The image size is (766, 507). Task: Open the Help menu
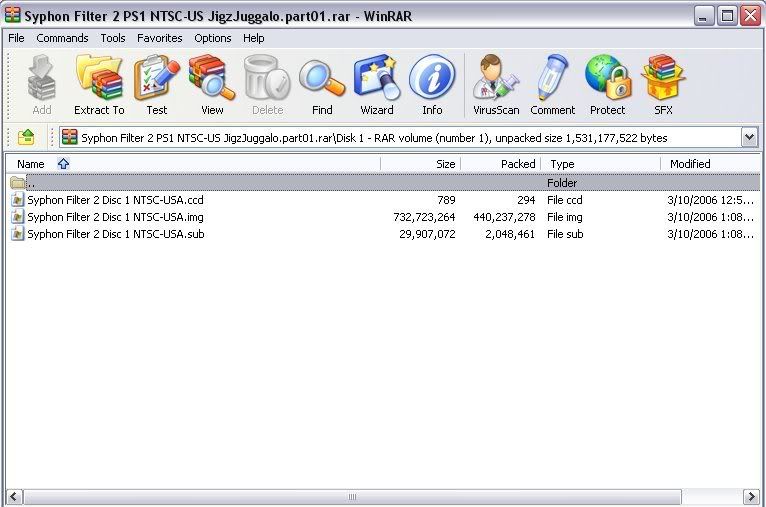pyautogui.click(x=254, y=38)
